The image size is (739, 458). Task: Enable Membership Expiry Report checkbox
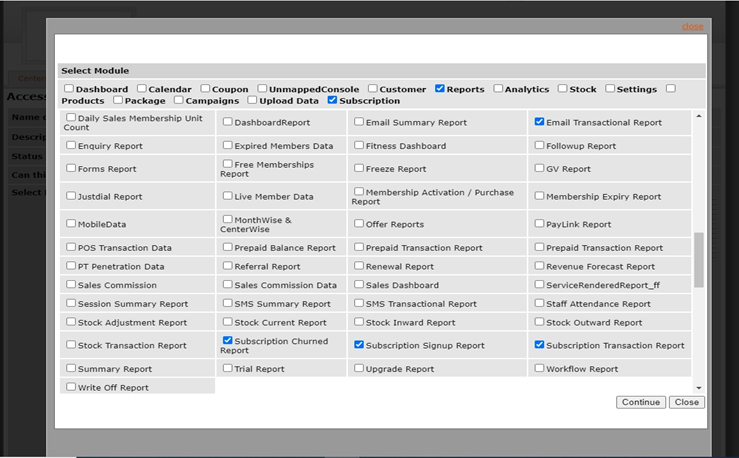[x=539, y=196]
